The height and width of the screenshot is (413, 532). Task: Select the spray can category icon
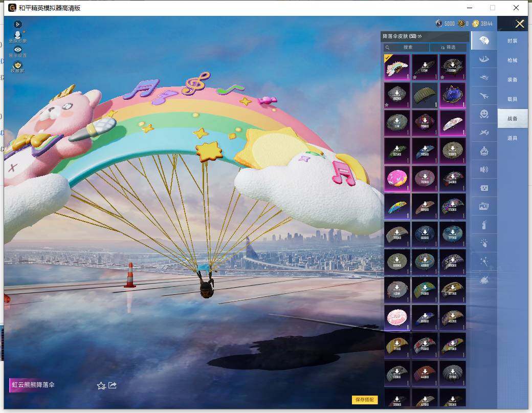[484, 225]
